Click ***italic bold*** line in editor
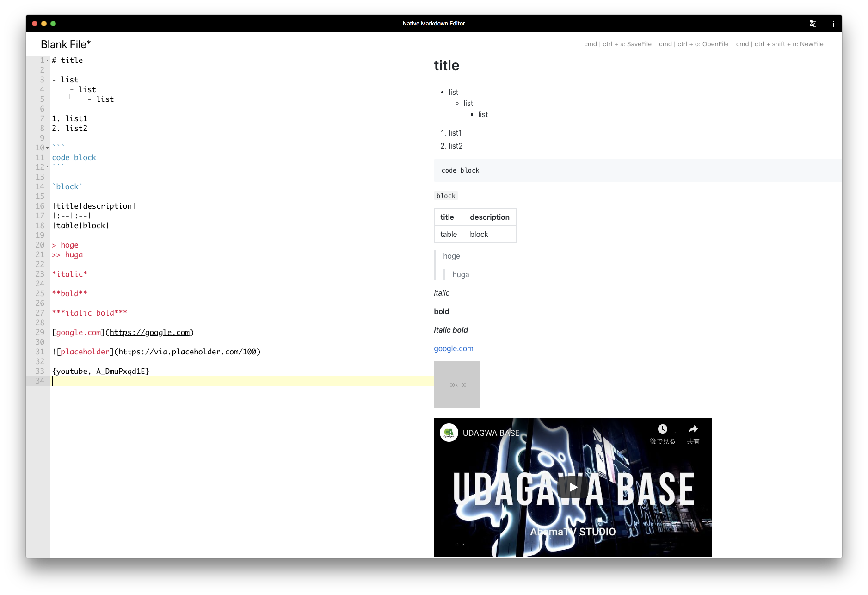 (x=89, y=313)
